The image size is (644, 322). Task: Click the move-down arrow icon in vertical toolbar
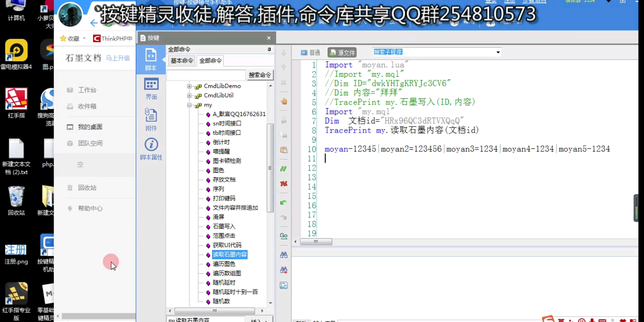284,53
